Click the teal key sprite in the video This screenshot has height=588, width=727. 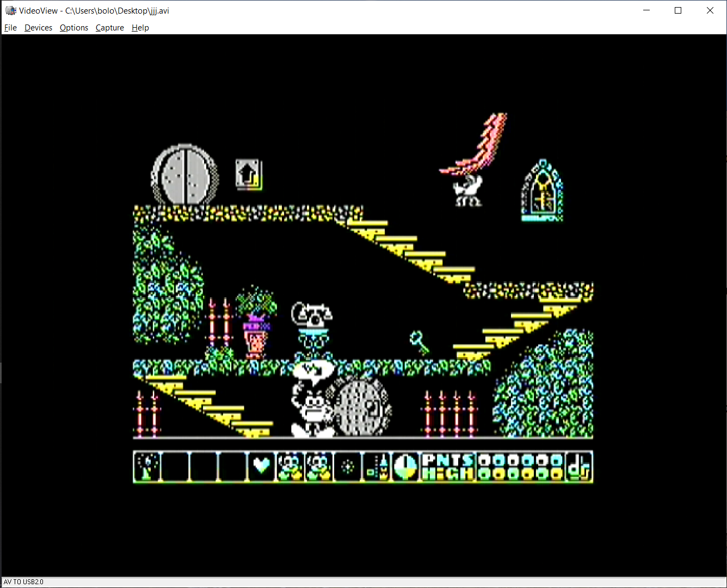pyautogui.click(x=419, y=342)
